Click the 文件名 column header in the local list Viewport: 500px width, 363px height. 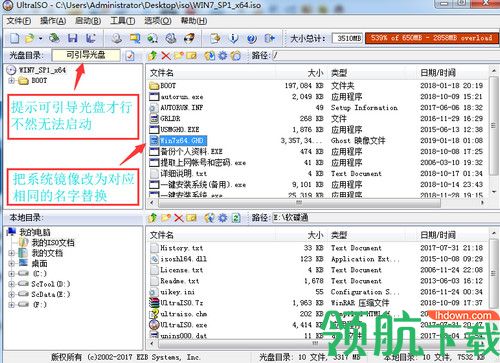tap(211, 235)
